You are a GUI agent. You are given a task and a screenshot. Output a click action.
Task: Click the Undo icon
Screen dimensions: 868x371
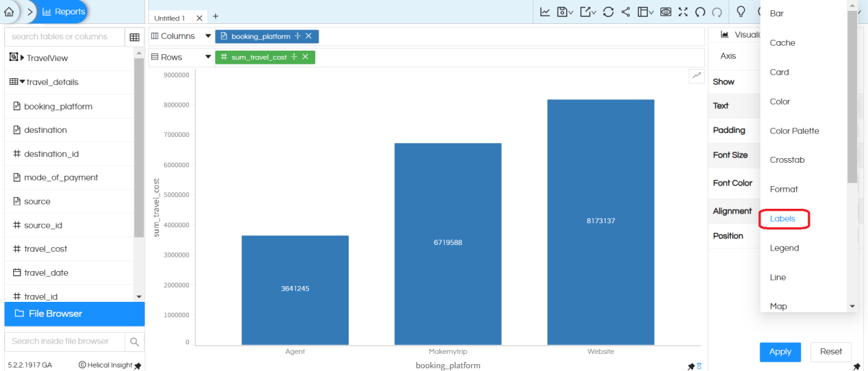700,12
